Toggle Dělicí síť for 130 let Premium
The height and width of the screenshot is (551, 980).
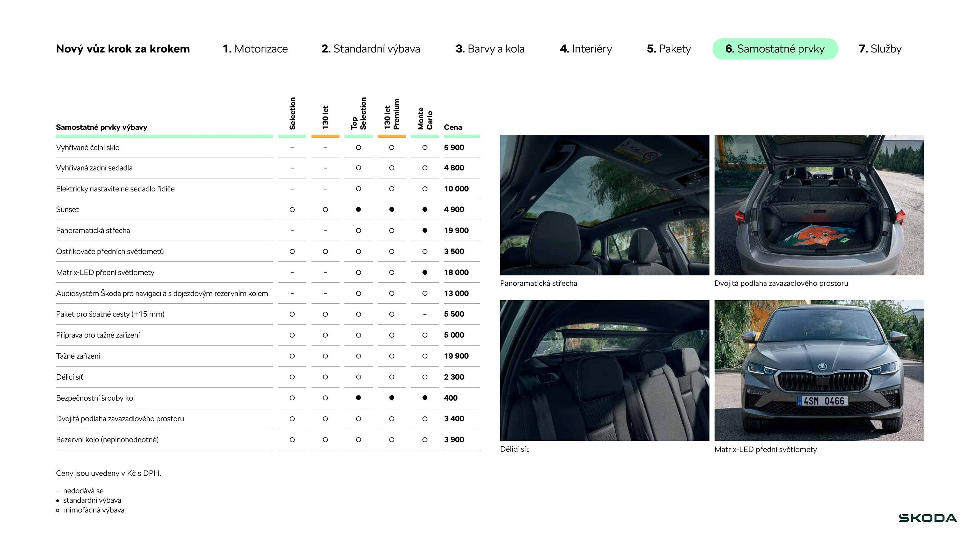[391, 377]
